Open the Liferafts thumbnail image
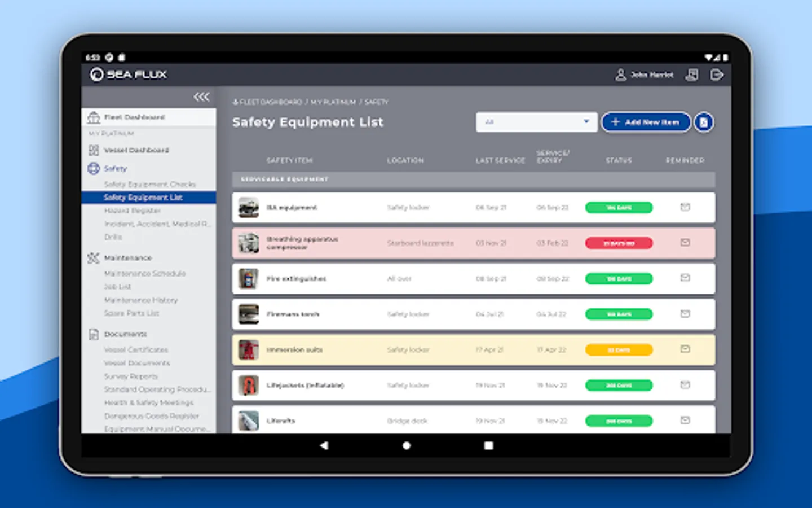The image size is (812, 508). (x=248, y=421)
